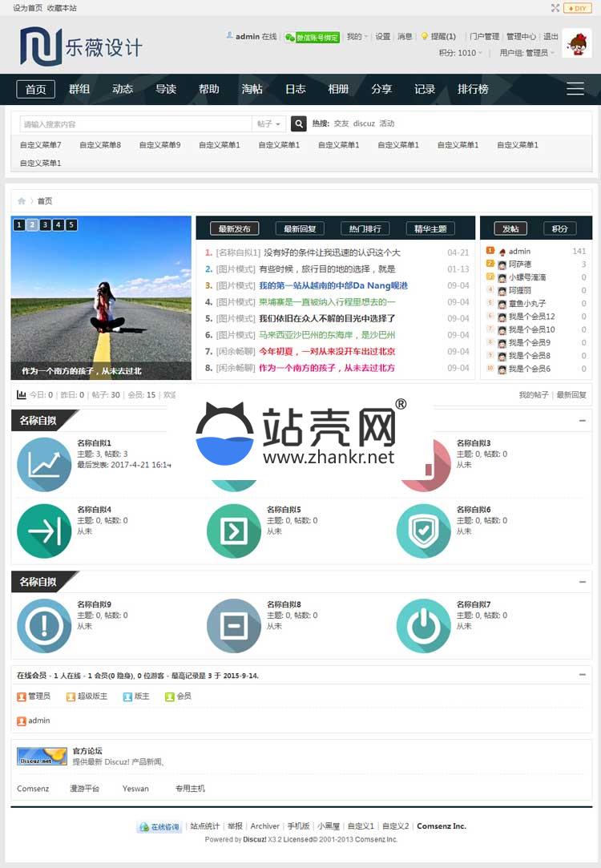Collapse the second 名称自拟 forum section
This screenshot has width=601, height=868.
[583, 582]
